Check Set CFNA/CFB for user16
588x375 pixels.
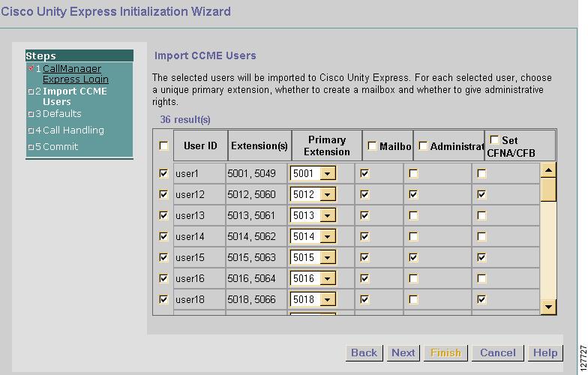click(x=481, y=278)
